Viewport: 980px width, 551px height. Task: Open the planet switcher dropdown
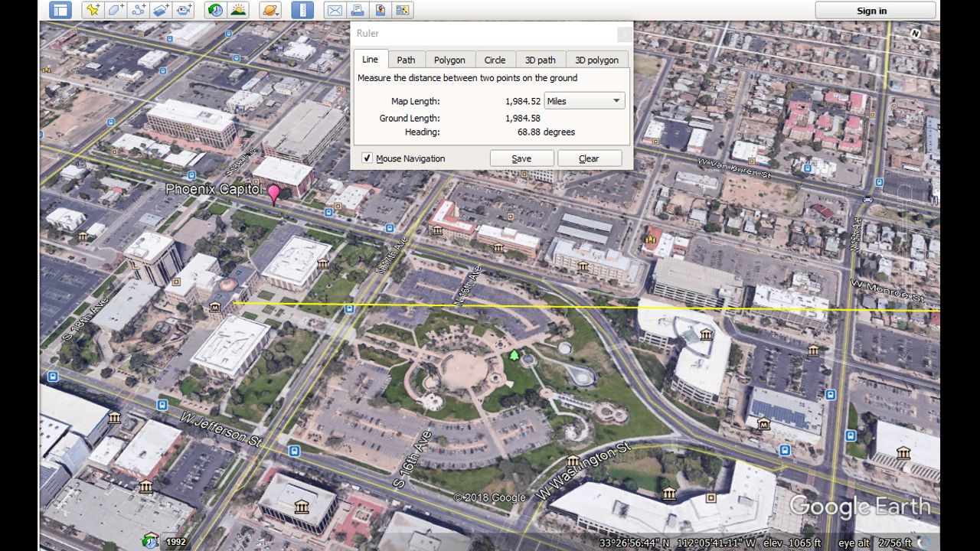point(271,10)
